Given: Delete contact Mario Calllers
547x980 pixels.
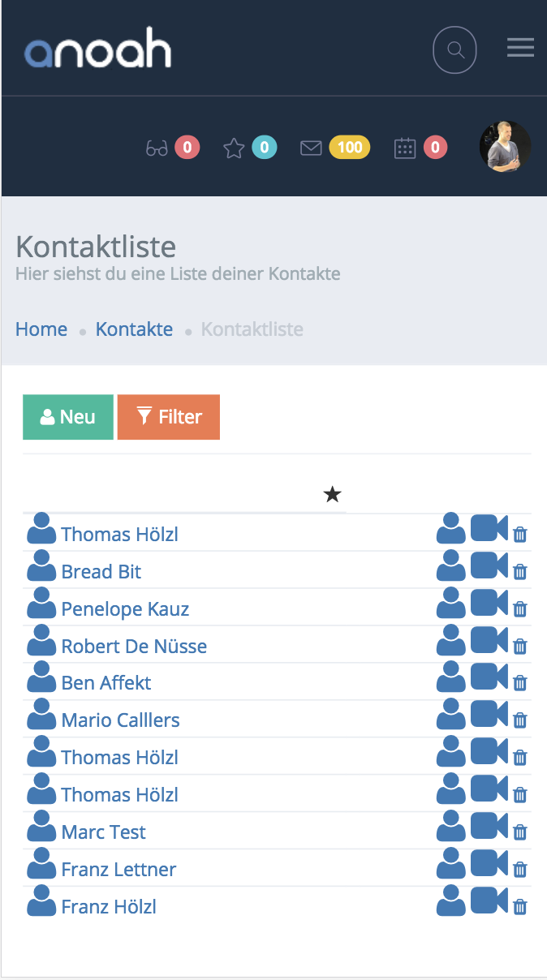Looking at the screenshot, I should (520, 721).
